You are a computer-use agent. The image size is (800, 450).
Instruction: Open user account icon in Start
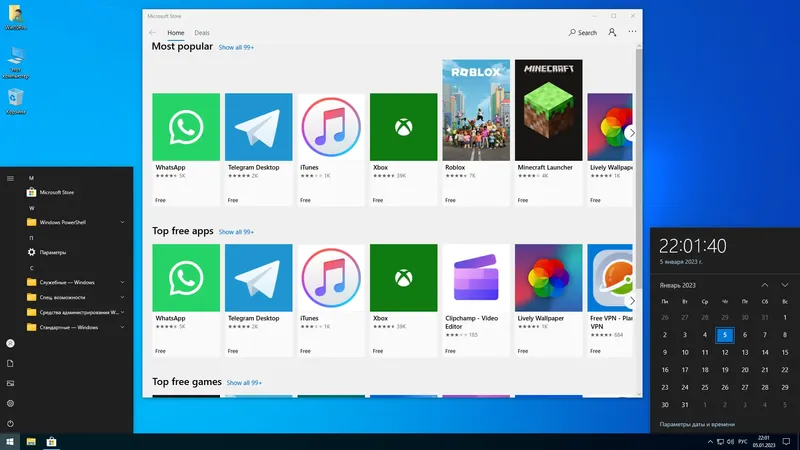[x=10, y=343]
